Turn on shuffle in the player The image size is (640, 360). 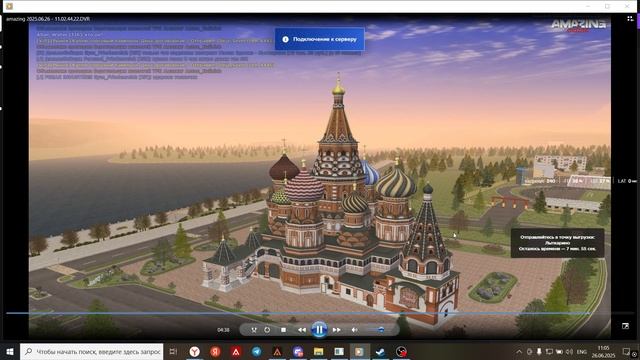[253, 330]
